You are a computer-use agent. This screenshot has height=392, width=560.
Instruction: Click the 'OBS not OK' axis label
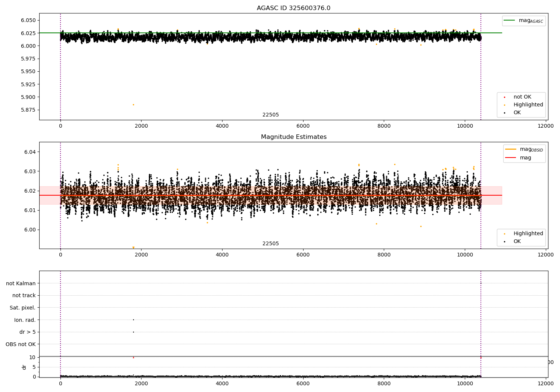pyautogui.click(x=21, y=344)
